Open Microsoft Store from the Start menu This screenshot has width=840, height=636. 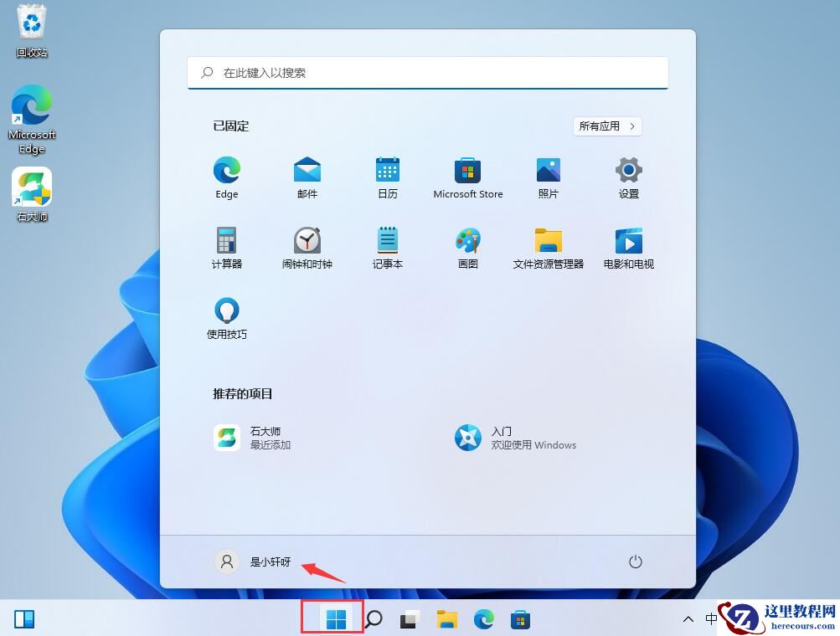coord(467,177)
